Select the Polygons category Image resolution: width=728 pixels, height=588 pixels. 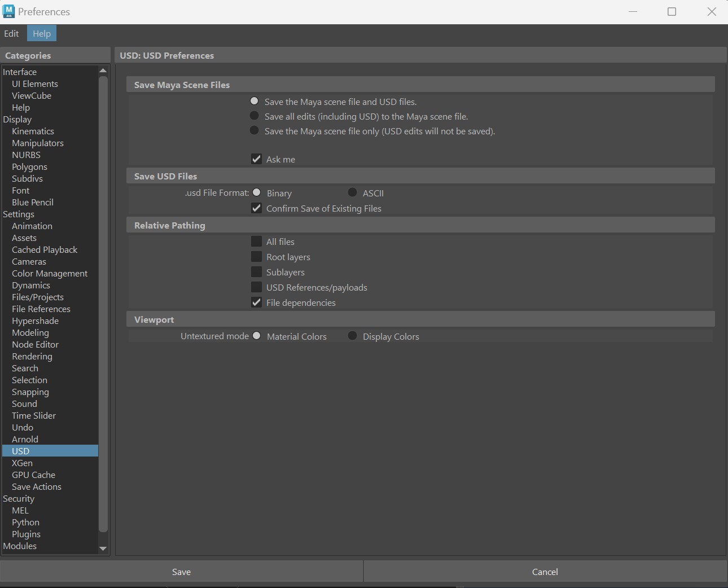pos(29,166)
